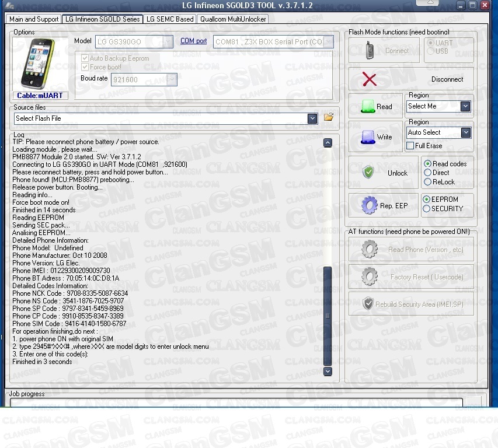This screenshot has width=498, height=448.
Task: Click the gear icon for Read Phone
Action: [x=370, y=250]
